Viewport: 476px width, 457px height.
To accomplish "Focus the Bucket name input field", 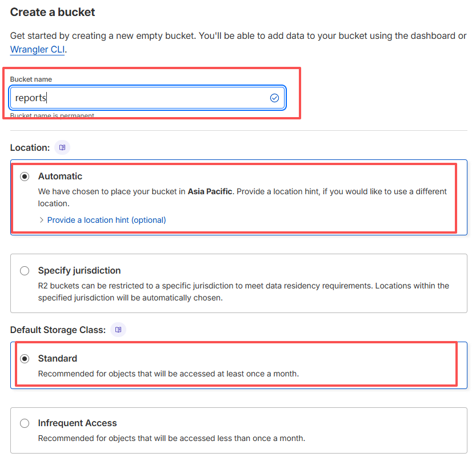I will tap(147, 98).
